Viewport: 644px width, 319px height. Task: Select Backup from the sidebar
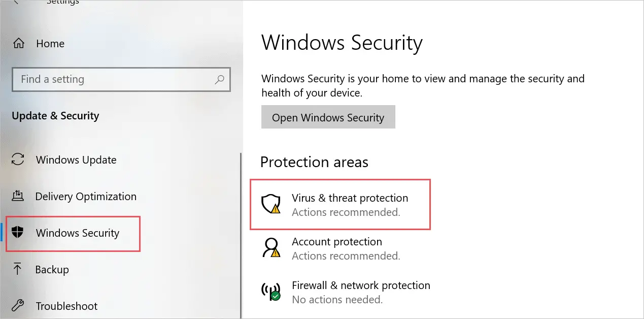52,270
